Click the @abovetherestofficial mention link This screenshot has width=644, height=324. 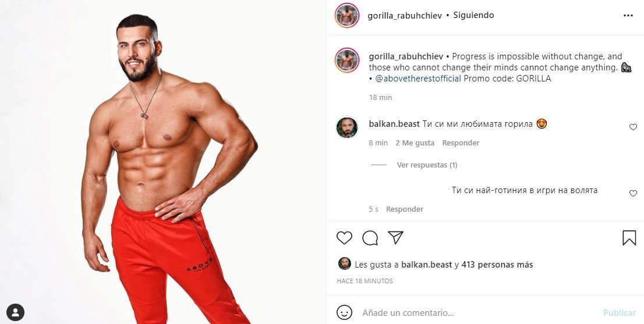click(418, 79)
